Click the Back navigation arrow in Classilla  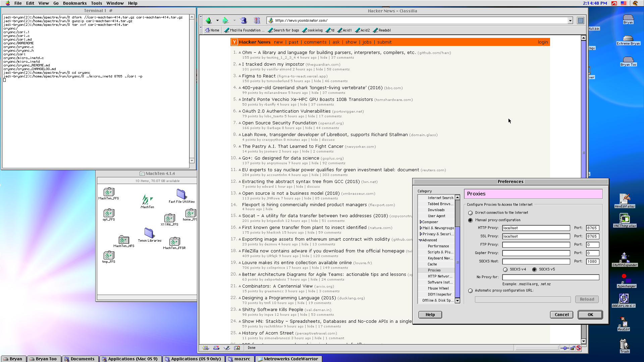point(209,20)
